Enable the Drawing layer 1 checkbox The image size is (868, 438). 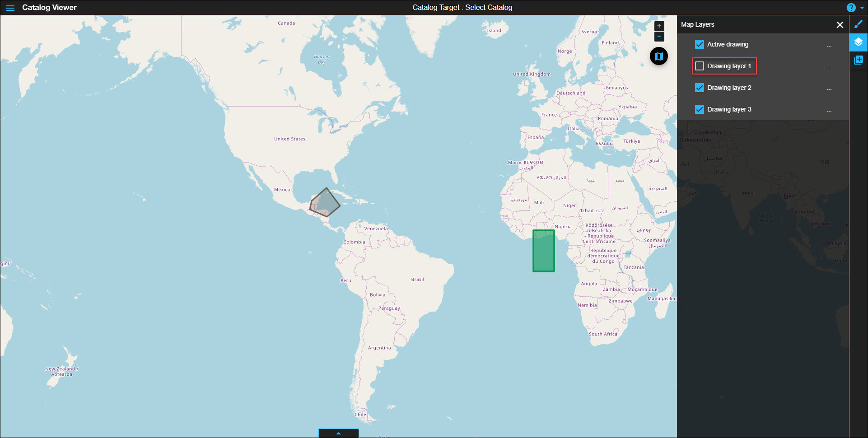[x=700, y=66]
